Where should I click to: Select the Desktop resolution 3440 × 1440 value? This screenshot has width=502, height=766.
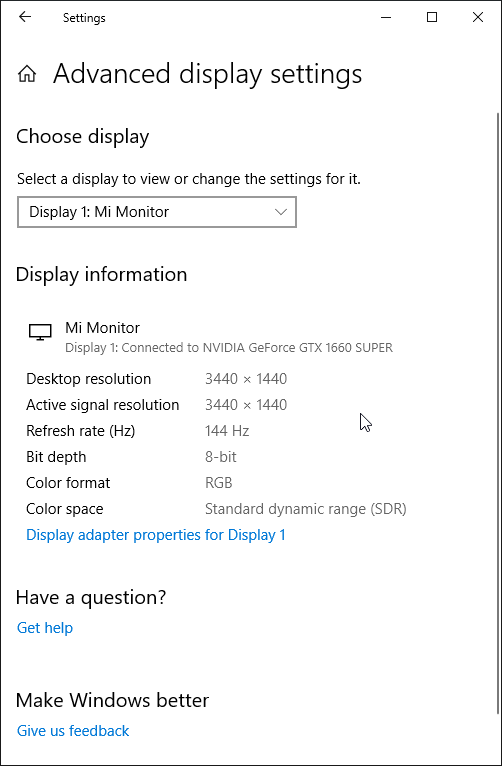pyautogui.click(x=246, y=379)
